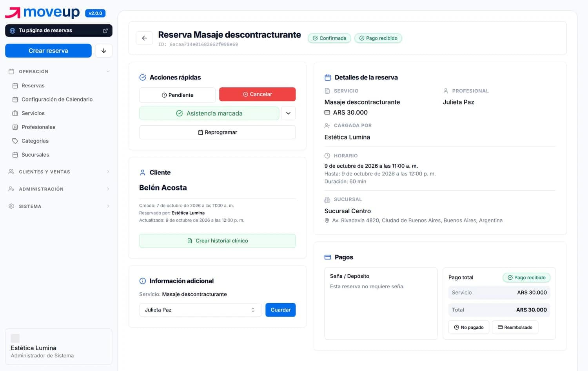Open external link icon on Tu página de reservas
The image size is (588, 371).
pyautogui.click(x=105, y=31)
